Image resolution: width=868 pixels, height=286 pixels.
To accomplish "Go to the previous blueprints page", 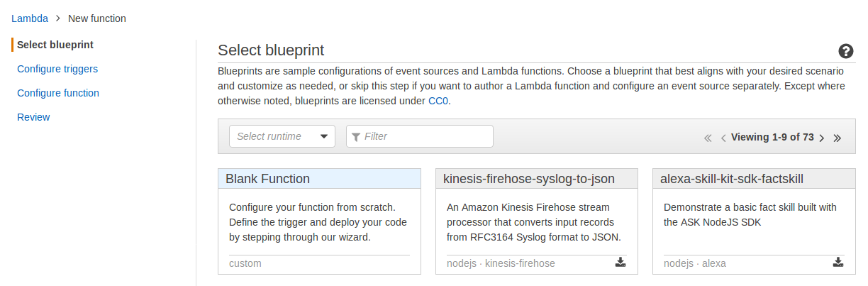I will pyautogui.click(x=723, y=138).
